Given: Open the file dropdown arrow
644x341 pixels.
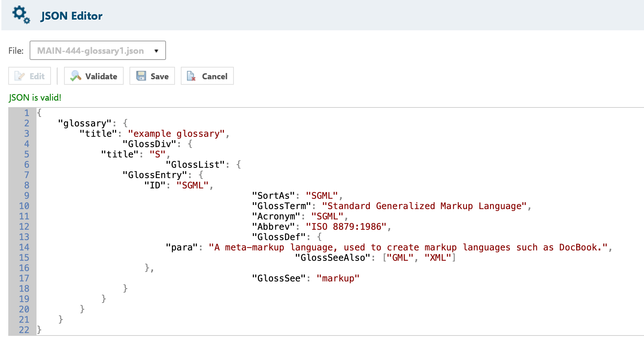Looking at the screenshot, I should (156, 51).
